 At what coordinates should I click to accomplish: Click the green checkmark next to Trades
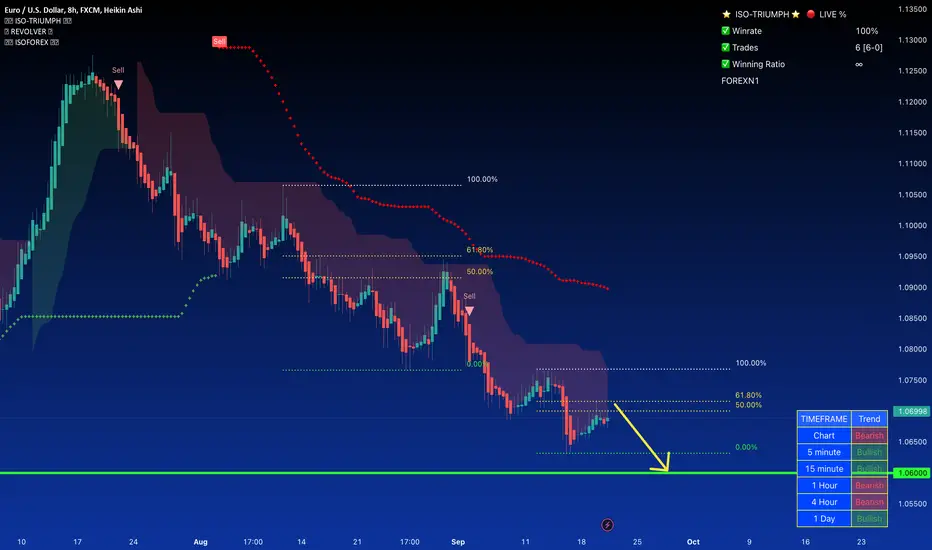725,48
